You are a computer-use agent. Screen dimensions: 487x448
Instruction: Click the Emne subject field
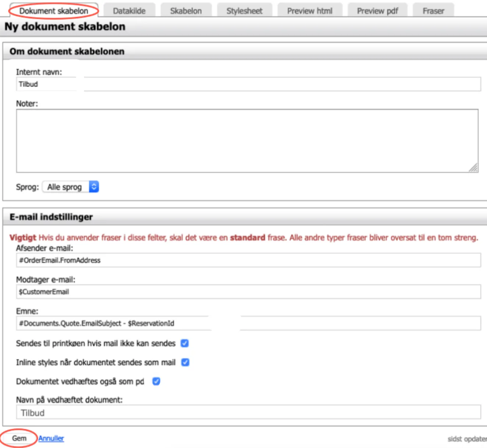tap(248, 324)
